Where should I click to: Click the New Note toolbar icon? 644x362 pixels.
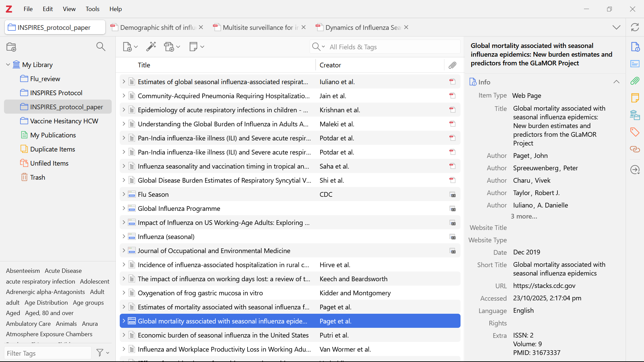(194, 47)
